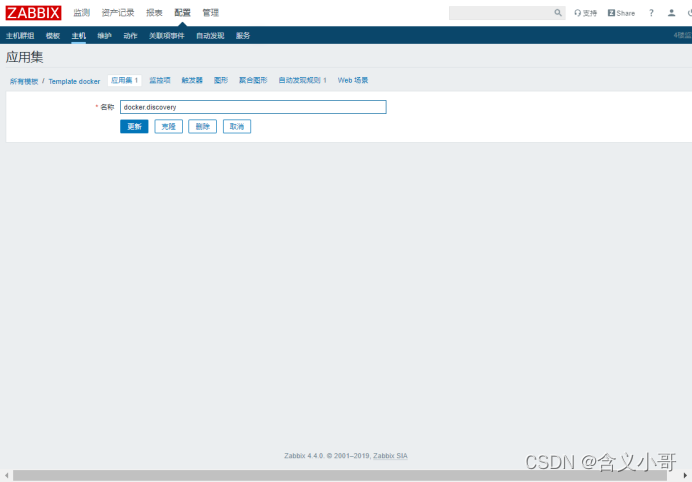The image size is (692, 482).
Task: Open the Zabbix SIA footer link
Action: (390, 456)
